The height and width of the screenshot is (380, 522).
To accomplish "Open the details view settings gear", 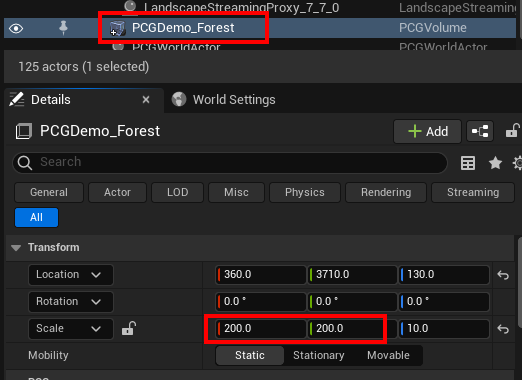I will point(517,163).
